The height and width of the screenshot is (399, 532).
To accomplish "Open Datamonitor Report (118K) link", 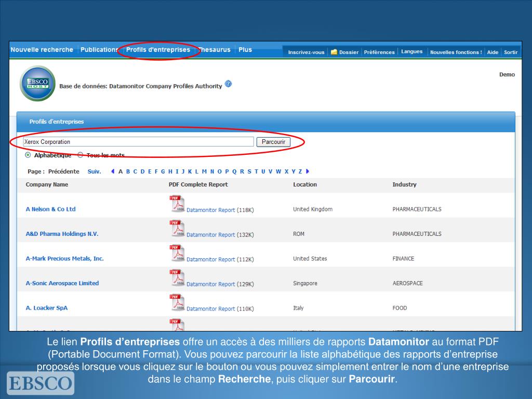I will (x=211, y=210).
